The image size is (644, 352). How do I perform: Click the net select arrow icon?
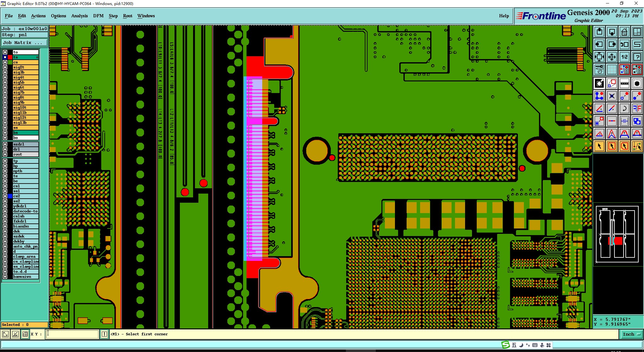[x=637, y=146]
